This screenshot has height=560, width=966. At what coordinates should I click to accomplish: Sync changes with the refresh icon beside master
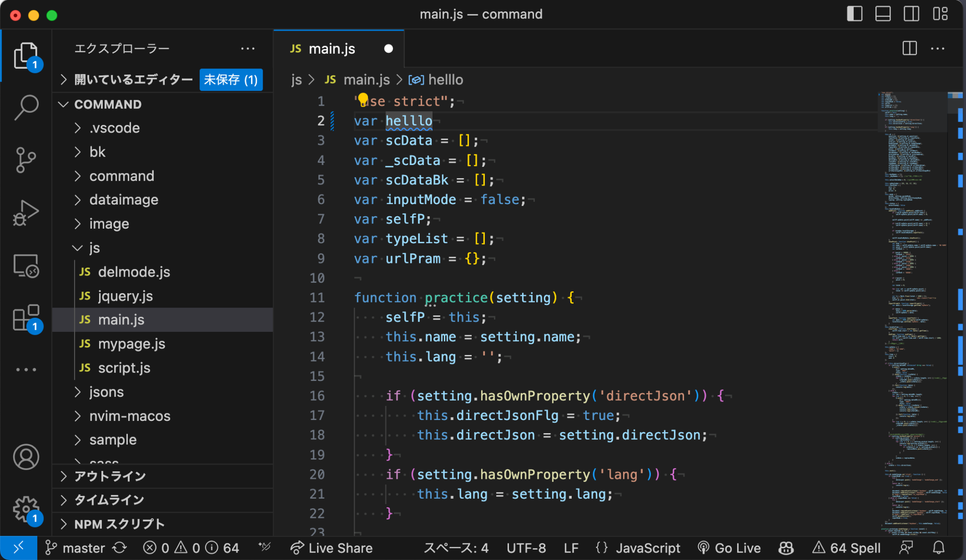[119, 548]
